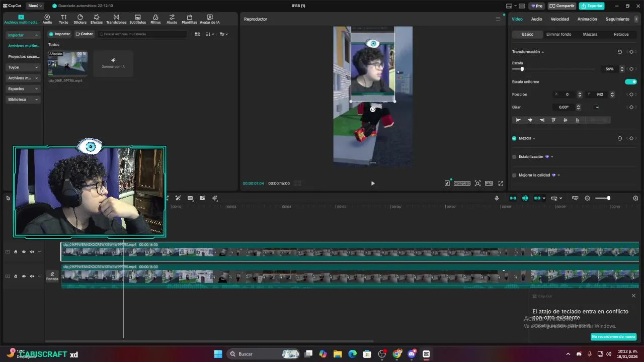The height and width of the screenshot is (362, 644).
Task: Click the Portada cover edit button
Action: [x=52, y=276]
